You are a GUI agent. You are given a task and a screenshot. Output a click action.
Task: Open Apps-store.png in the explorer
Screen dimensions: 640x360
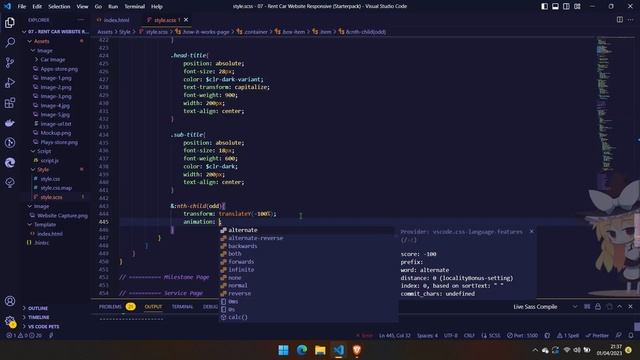click(x=59, y=69)
